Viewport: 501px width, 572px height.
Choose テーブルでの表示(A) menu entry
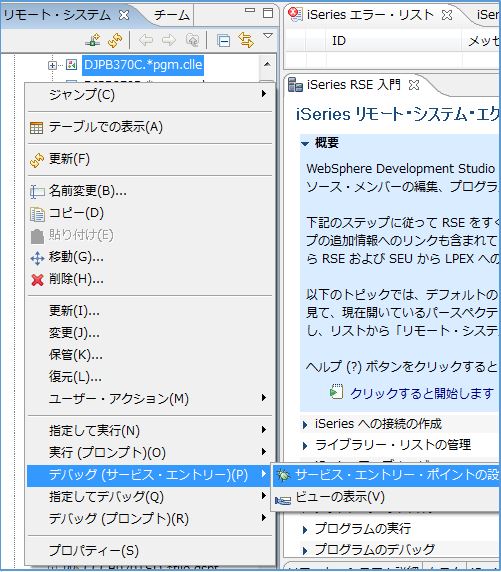150,127
